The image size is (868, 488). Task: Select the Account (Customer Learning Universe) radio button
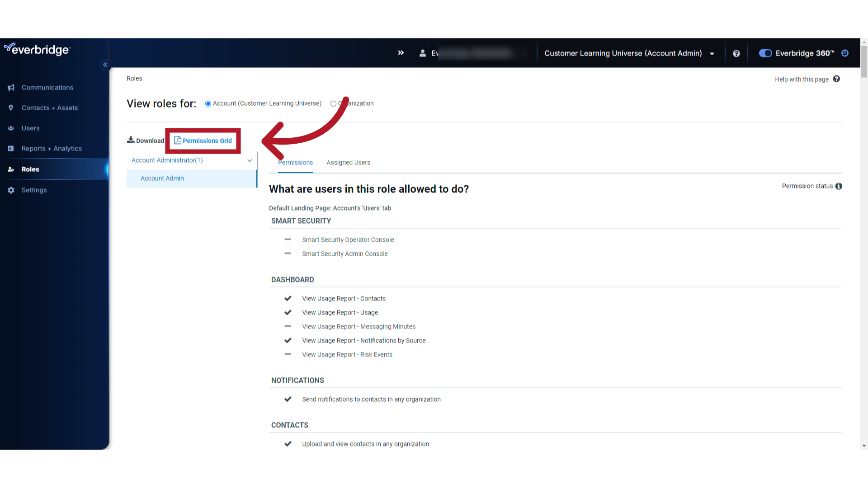pyautogui.click(x=208, y=103)
